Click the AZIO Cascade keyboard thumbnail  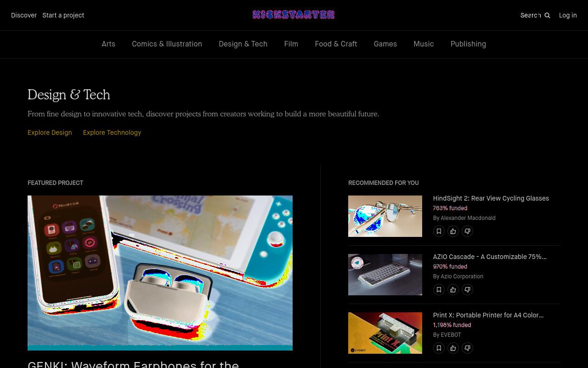(385, 275)
